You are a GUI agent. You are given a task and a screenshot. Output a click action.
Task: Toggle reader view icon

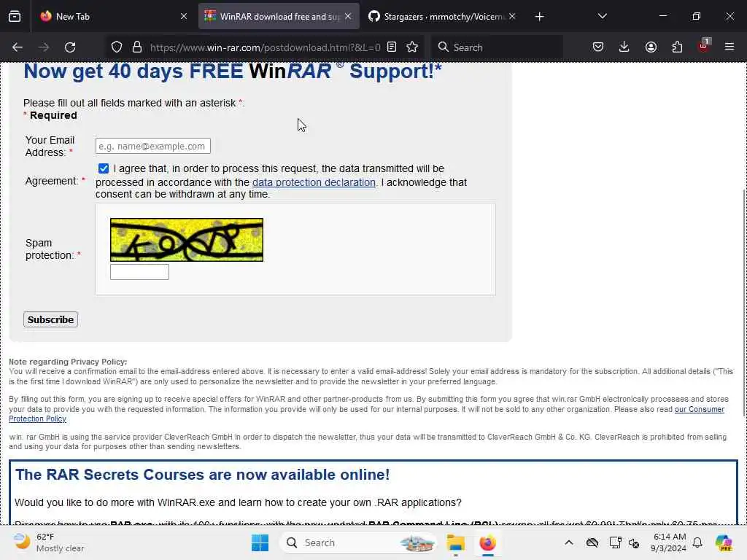(392, 47)
